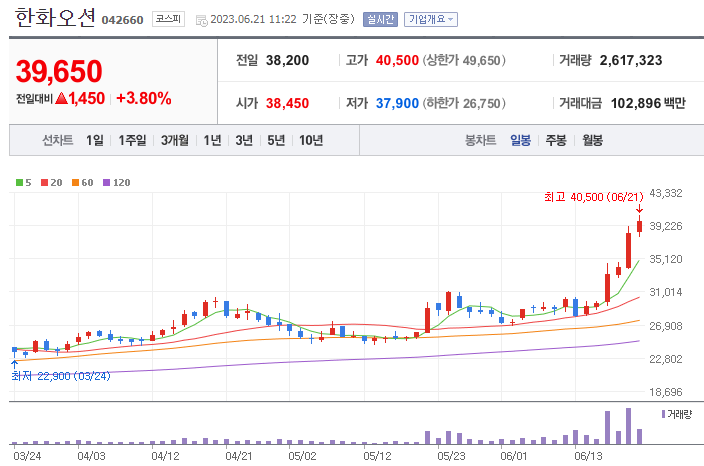Image resolution: width=704 pixels, height=466 pixels.
Task: Click the 코스피 market badge
Action: [x=168, y=19]
